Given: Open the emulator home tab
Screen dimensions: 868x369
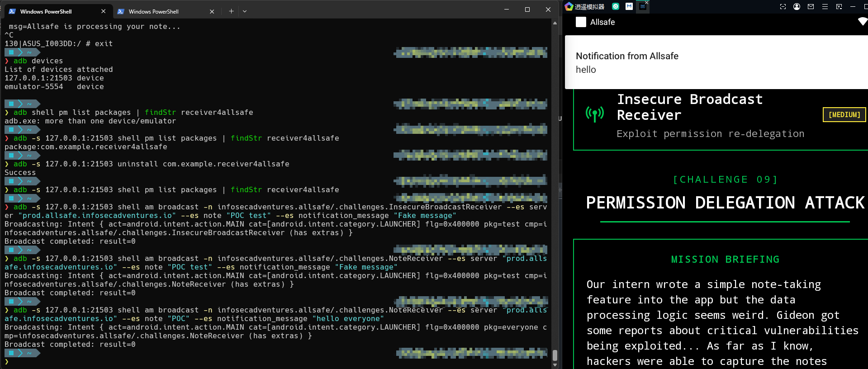Looking at the screenshot, I should (x=616, y=6).
